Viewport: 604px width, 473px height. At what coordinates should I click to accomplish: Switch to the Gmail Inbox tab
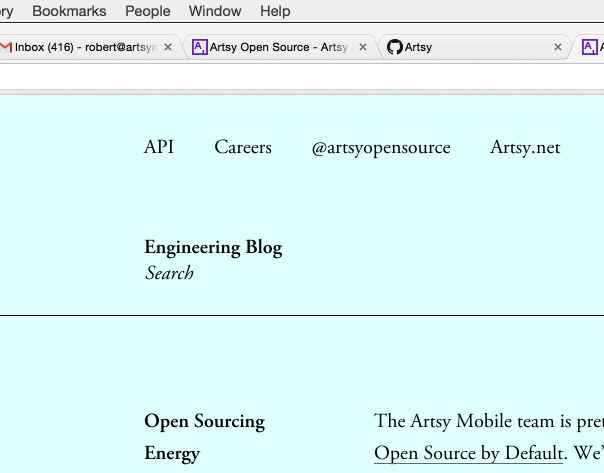(87, 47)
